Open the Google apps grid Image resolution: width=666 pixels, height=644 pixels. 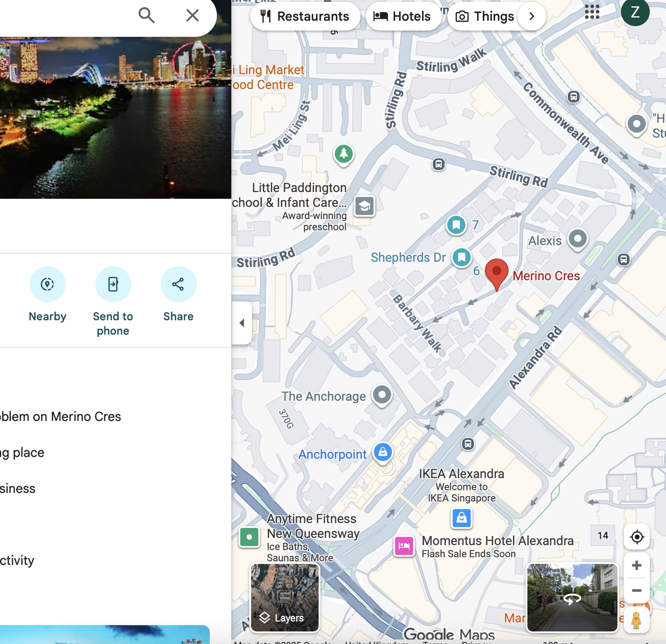click(x=592, y=12)
